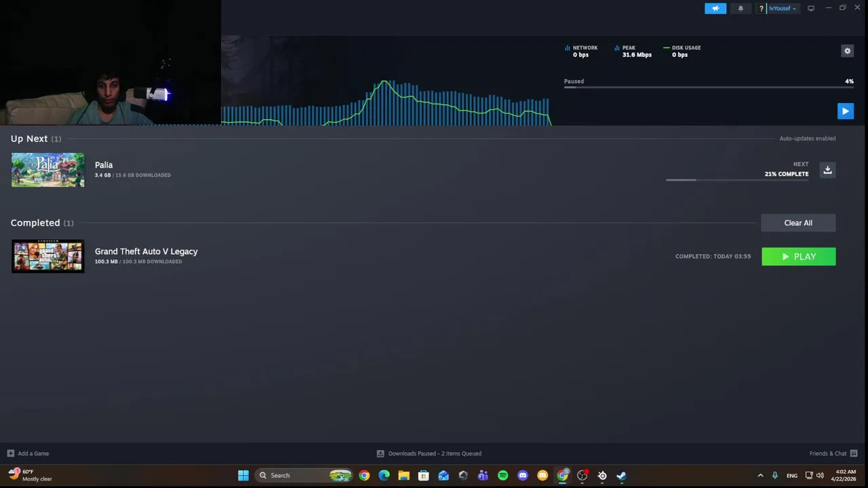Resume the paused download with the play button
This screenshot has height=488, width=868.
(845, 111)
